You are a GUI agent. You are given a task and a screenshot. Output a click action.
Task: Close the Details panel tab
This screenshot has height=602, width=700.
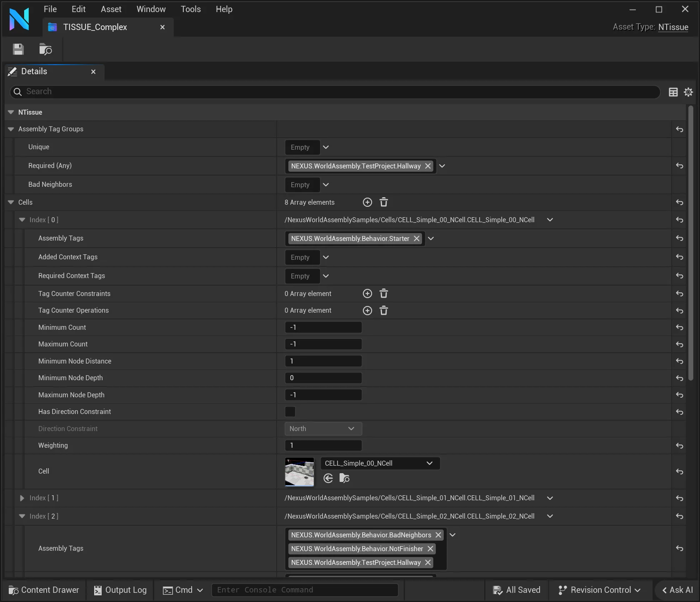click(93, 72)
